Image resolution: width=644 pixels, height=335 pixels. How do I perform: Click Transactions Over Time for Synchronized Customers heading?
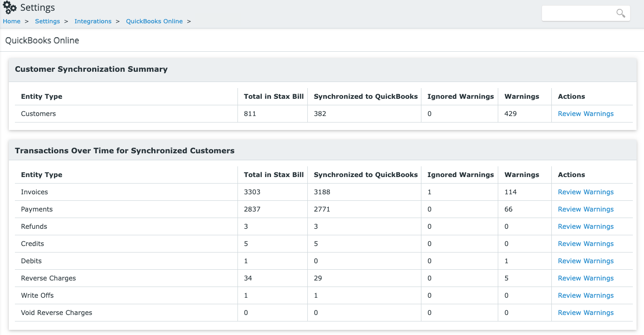[125, 150]
